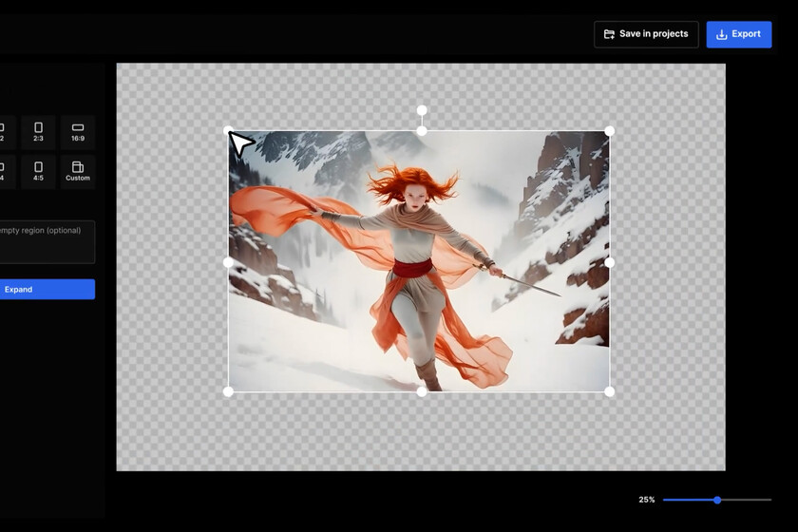
Task: Click the bottom-left corner resize handle
Action: [x=228, y=391]
